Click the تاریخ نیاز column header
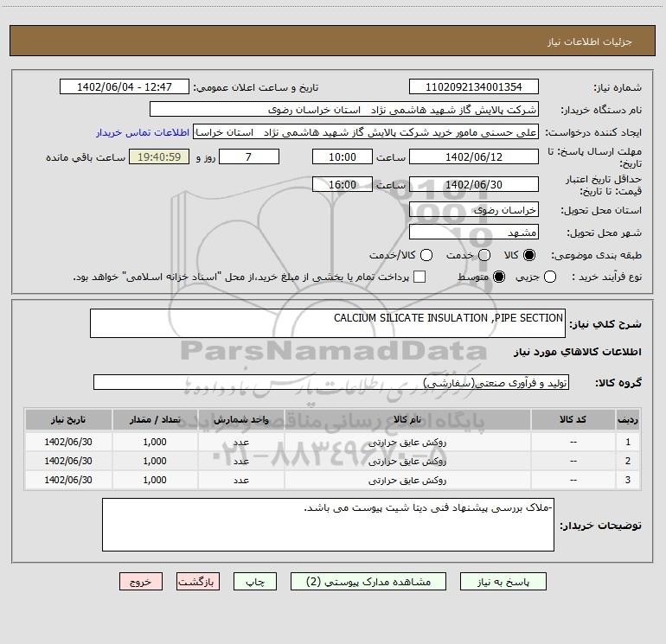 [x=67, y=419]
